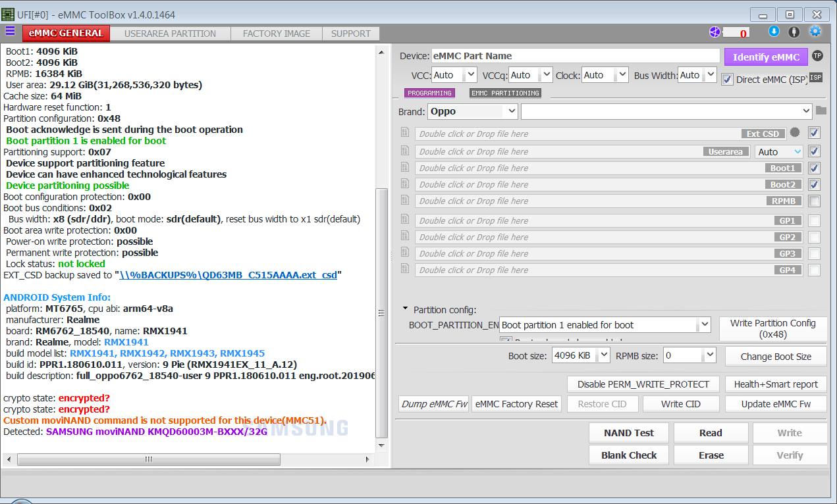
Task: Click the purple network globe icon
Action: point(715,32)
